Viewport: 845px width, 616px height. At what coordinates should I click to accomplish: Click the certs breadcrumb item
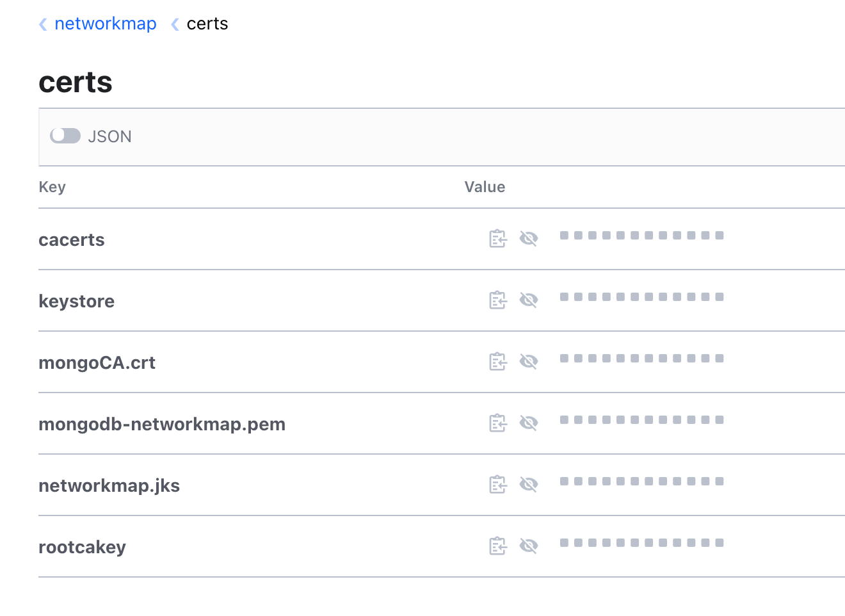(207, 24)
